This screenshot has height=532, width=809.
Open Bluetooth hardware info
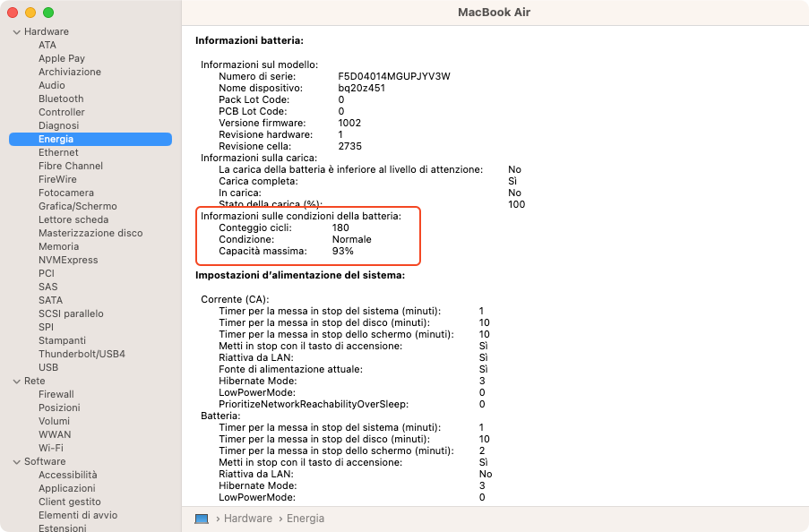click(x=61, y=99)
